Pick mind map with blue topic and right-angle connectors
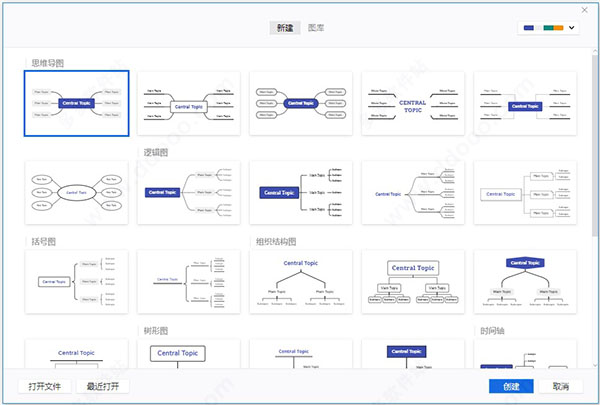The height and width of the screenshot is (405, 600). [x=525, y=103]
